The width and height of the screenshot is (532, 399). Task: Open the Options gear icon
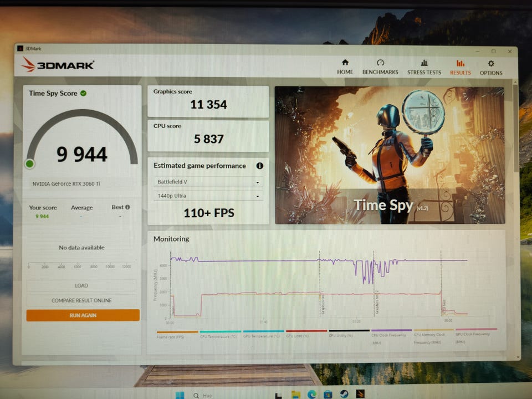pos(491,63)
